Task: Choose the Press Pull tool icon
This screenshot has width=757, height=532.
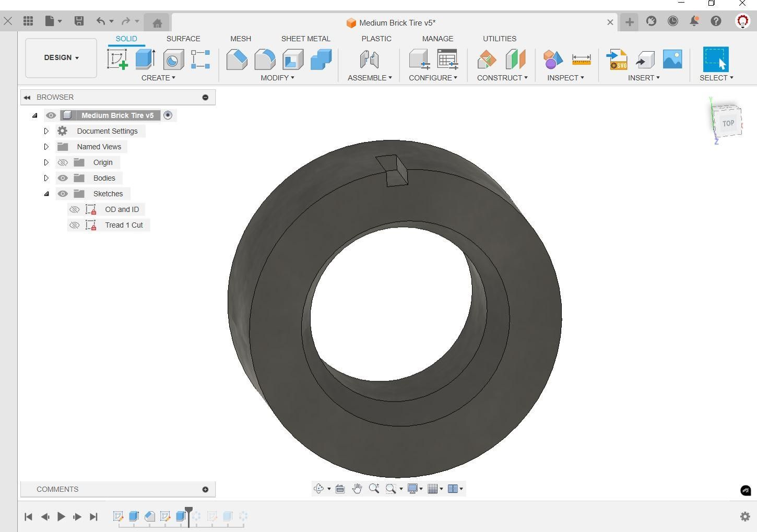Action: point(237,59)
